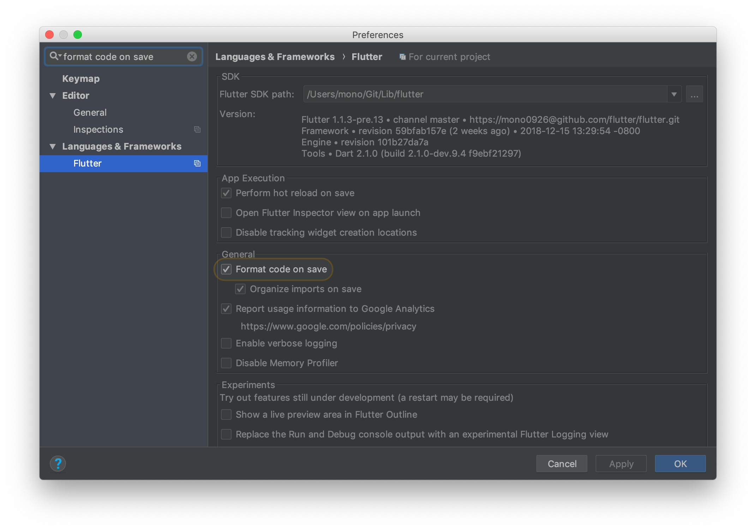Screen dimensions: 756x532
Task: Click the 'Try out features still under development' text
Action: tap(366, 398)
